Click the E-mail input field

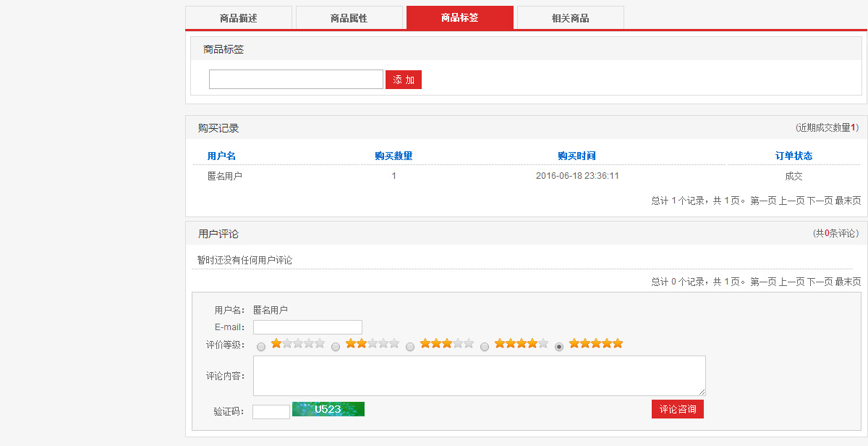tap(307, 327)
